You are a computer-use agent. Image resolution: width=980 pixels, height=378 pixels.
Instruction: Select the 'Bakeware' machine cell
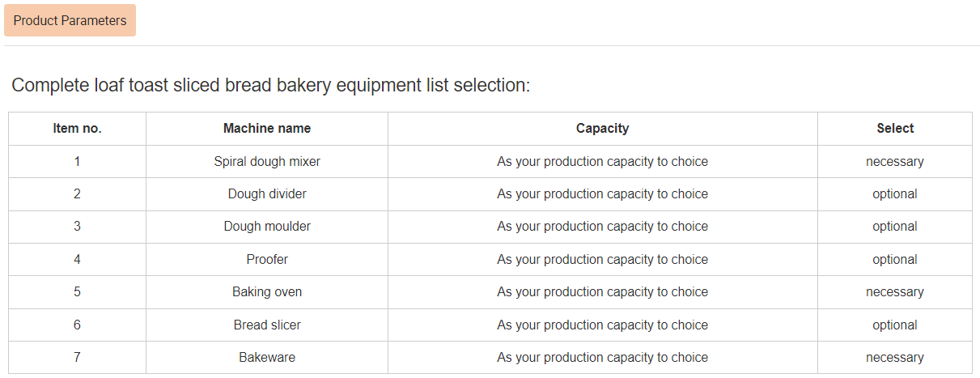coord(267,357)
